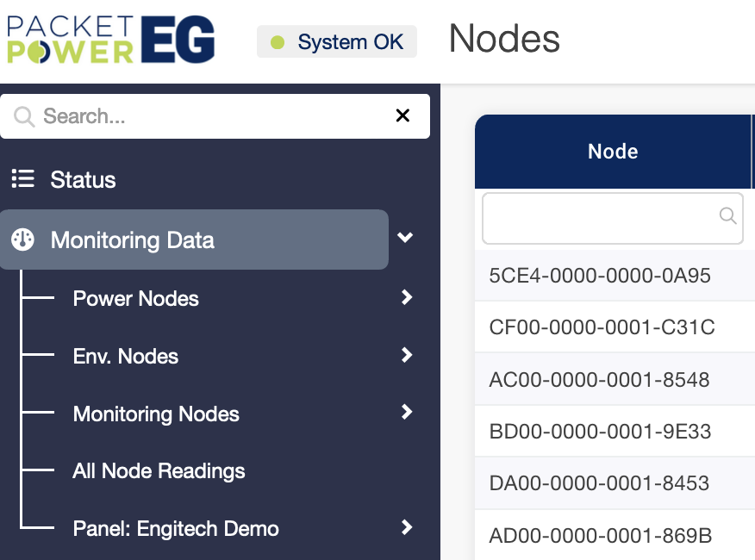The image size is (755, 560).
Task: Expand the Monitoring Nodes submenu arrow
Action: pyautogui.click(x=407, y=414)
